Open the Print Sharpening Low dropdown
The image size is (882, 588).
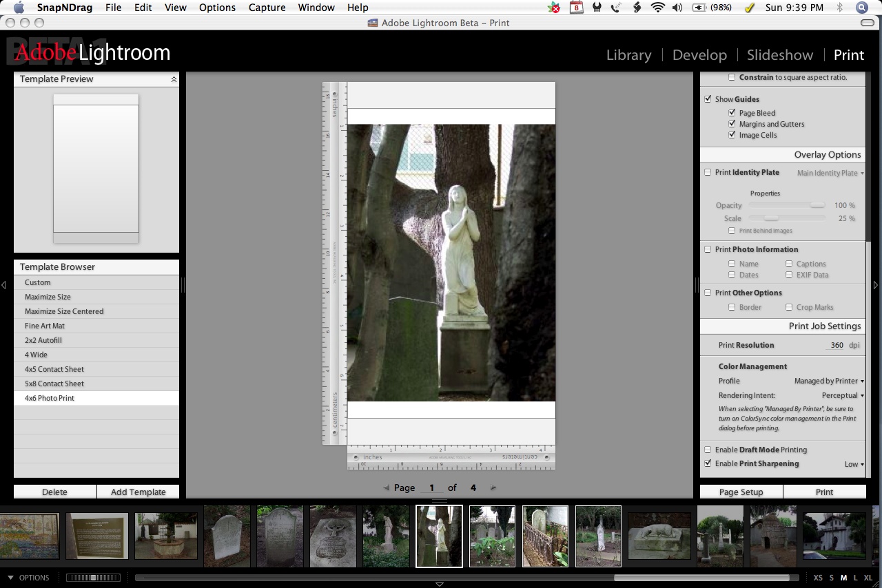(x=854, y=464)
